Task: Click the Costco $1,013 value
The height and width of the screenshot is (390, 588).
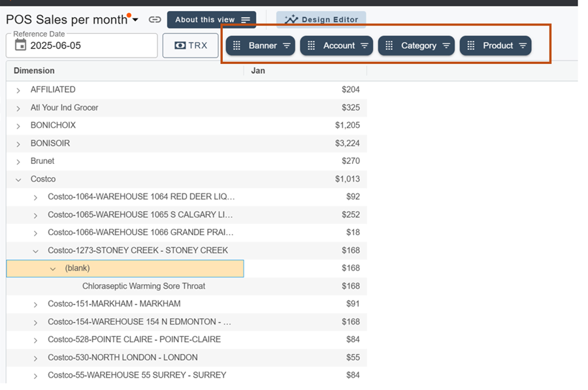Action: click(348, 179)
